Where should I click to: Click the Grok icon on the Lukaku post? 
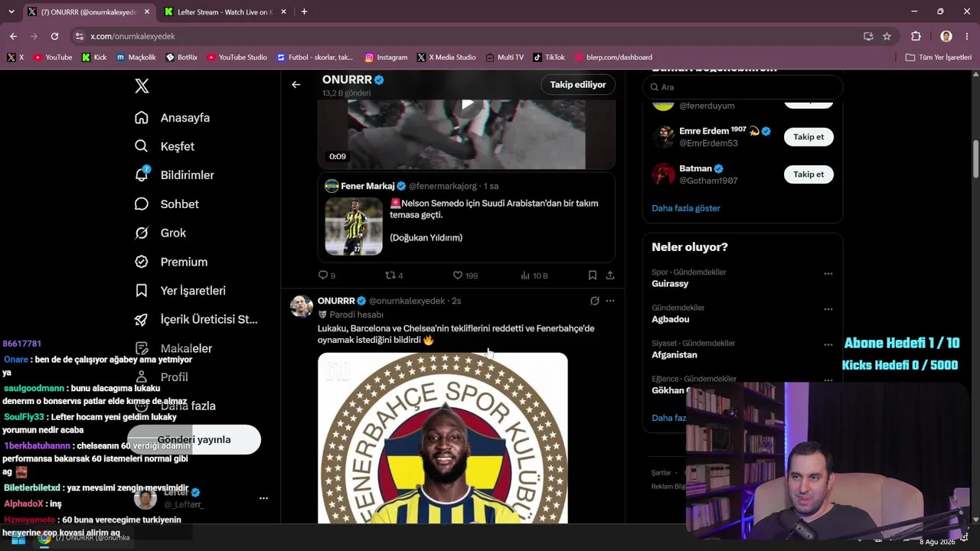coord(594,301)
